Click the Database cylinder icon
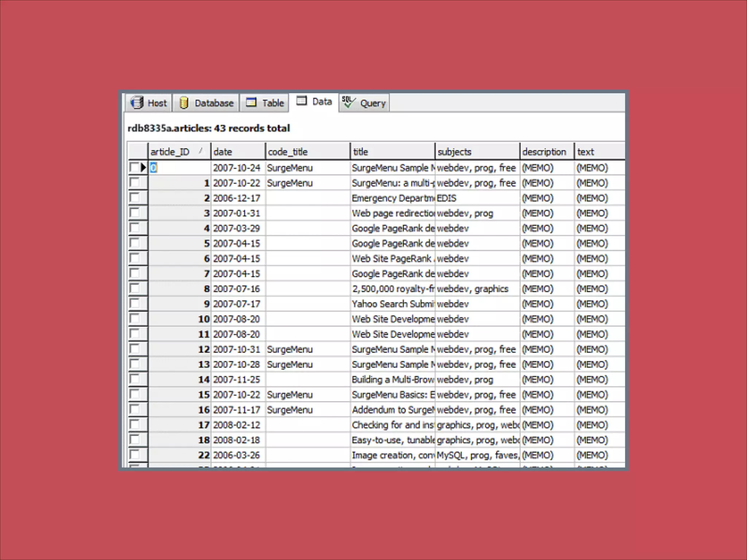This screenshot has width=747, height=560. coord(184,103)
